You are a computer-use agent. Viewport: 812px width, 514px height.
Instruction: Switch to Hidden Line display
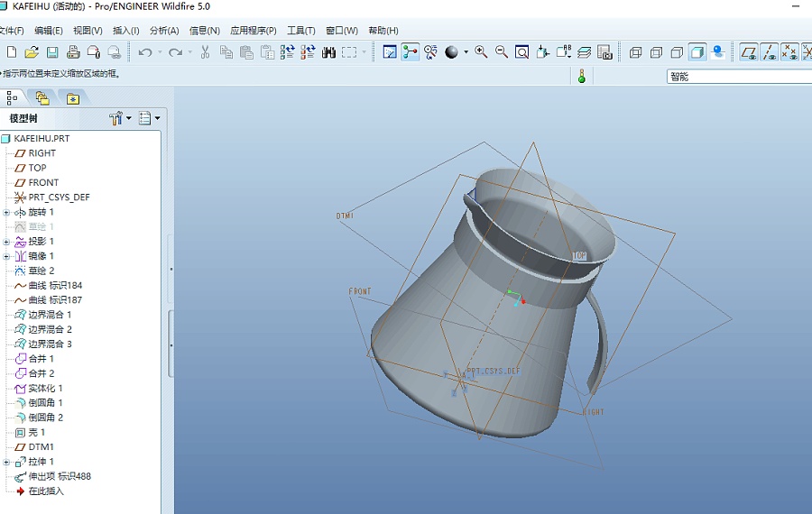point(656,52)
